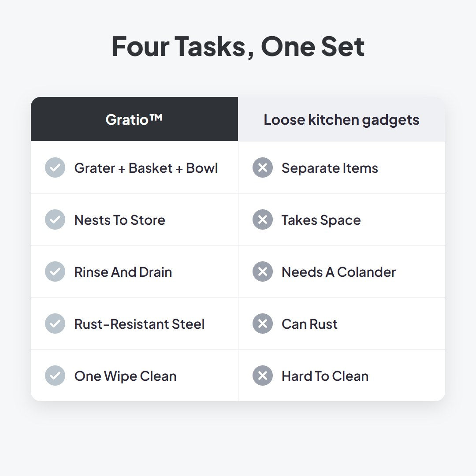This screenshot has height=476, width=476.
Task: Click the checkmark icon beside Grater + Basket + Bowl
Action: coord(55,167)
